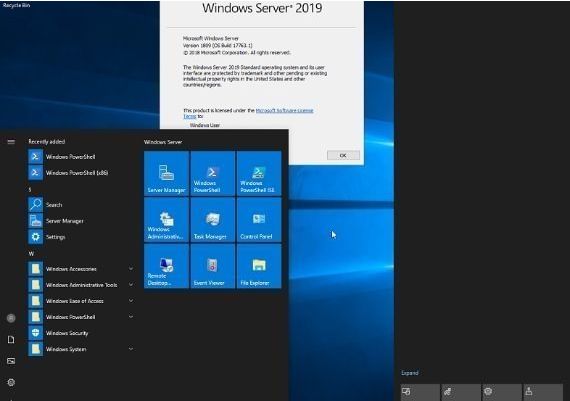Click the 'Windows Server' tile group title
The height and width of the screenshot is (401, 570).
point(163,142)
